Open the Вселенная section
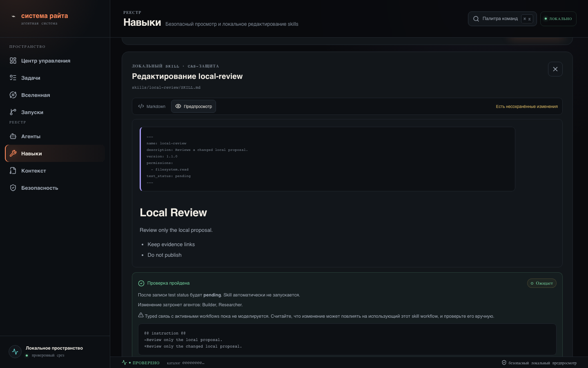 click(x=55, y=95)
